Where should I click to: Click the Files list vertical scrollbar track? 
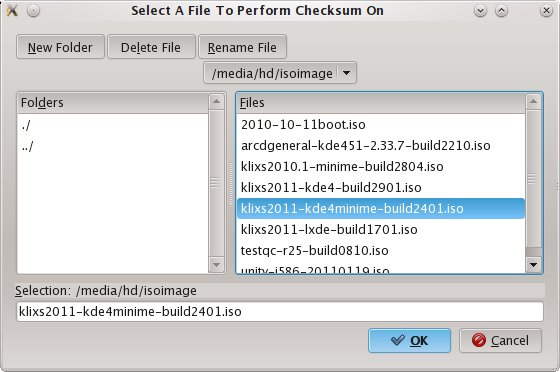(x=533, y=179)
